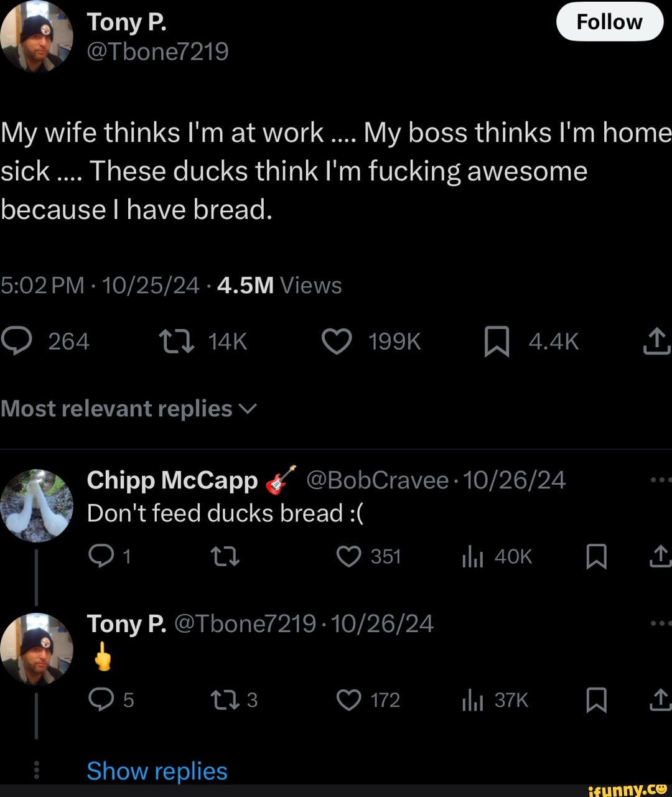The image size is (672, 797).
Task: Bookmark Tony P.'s middle-finger reply
Action: pos(596,700)
